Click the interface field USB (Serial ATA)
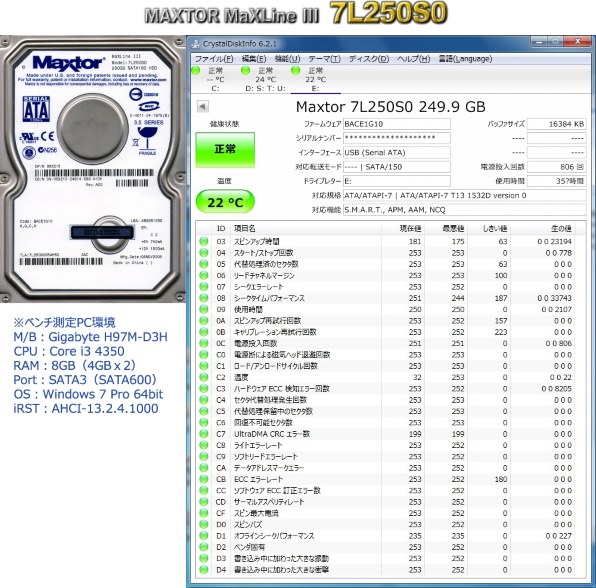Image resolution: width=596 pixels, height=588 pixels. (396, 152)
